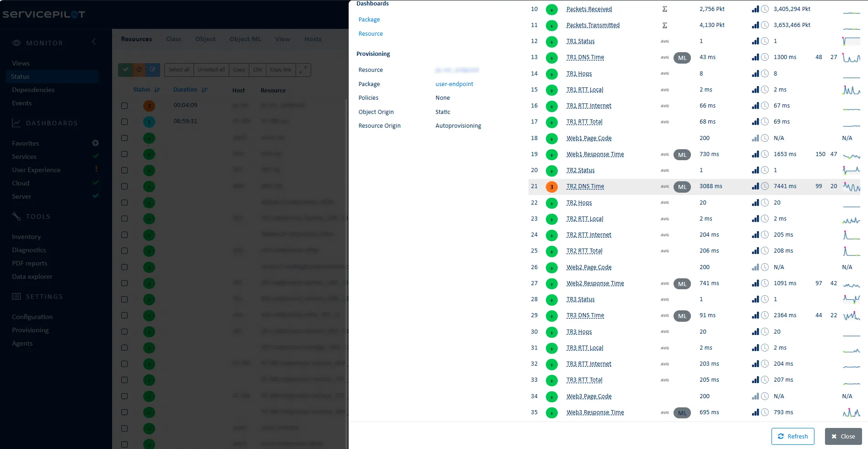The image size is (868, 449).
Task: Toggle the Status column sort order
Action: click(x=157, y=89)
